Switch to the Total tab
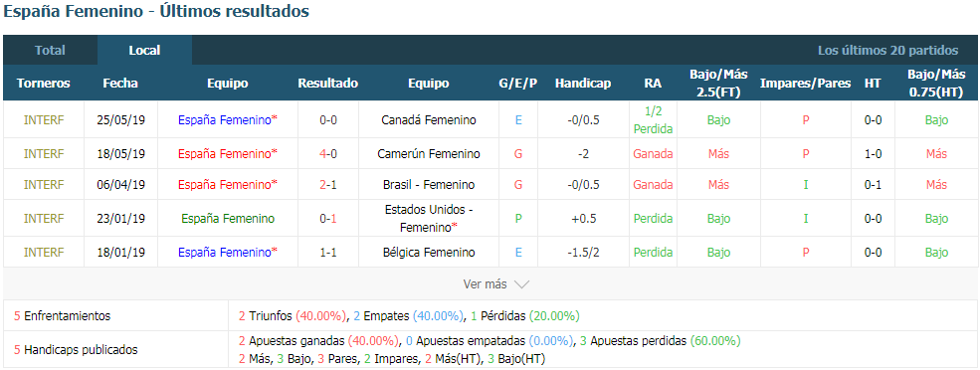Screen dimensions: 980x370 tap(50, 51)
